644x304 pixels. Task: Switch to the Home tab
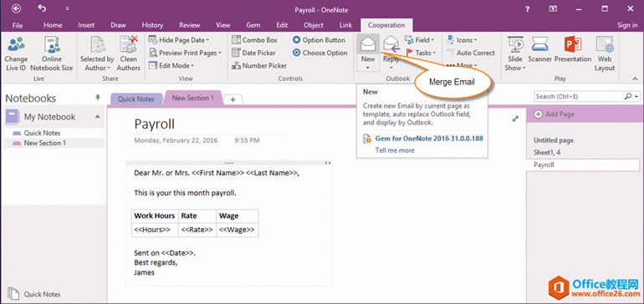53,25
